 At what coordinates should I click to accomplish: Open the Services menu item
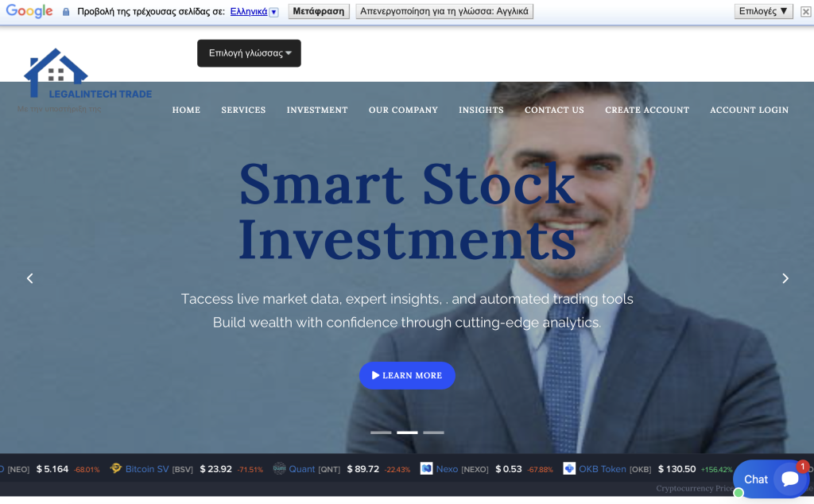(243, 110)
